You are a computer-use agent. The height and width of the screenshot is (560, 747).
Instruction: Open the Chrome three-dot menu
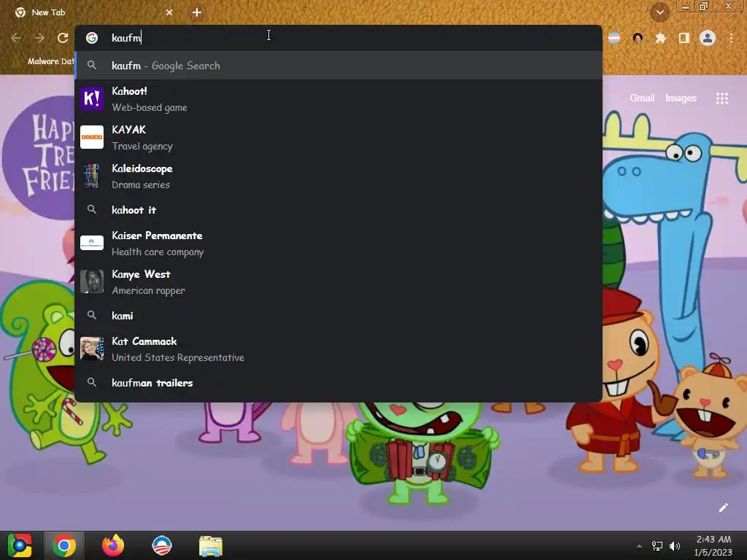(731, 38)
